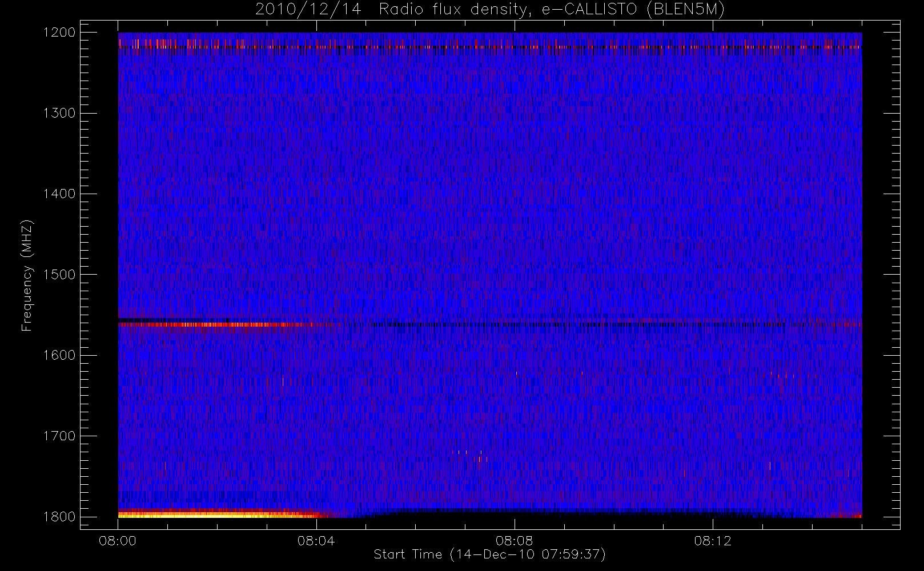Click the 08:00 time tick label
The width and height of the screenshot is (924, 571).
(x=118, y=541)
